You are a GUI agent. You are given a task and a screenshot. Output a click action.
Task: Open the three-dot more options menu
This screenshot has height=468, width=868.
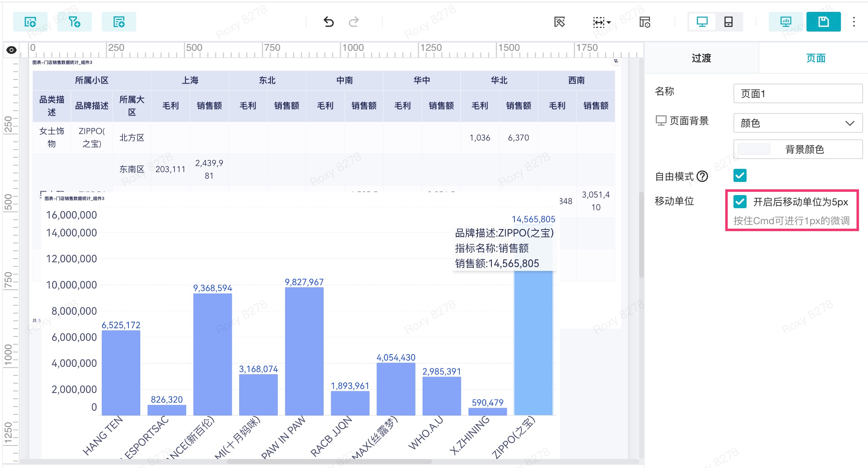pyautogui.click(x=854, y=22)
